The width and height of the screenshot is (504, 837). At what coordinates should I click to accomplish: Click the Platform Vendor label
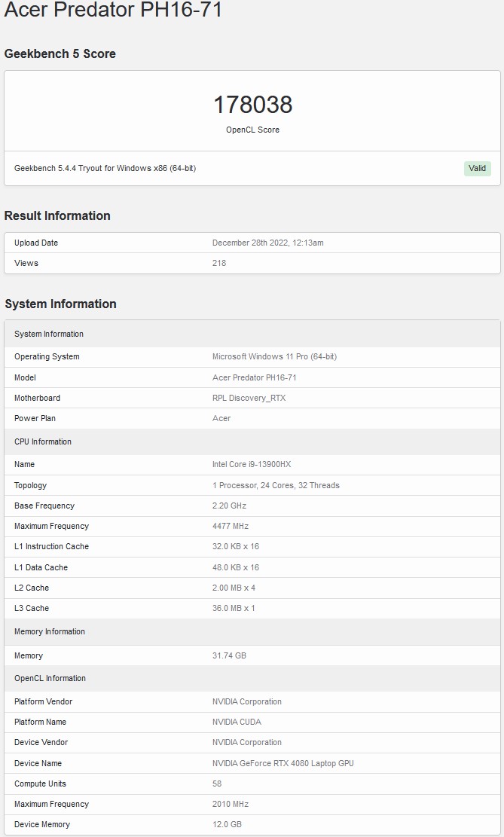(x=43, y=701)
